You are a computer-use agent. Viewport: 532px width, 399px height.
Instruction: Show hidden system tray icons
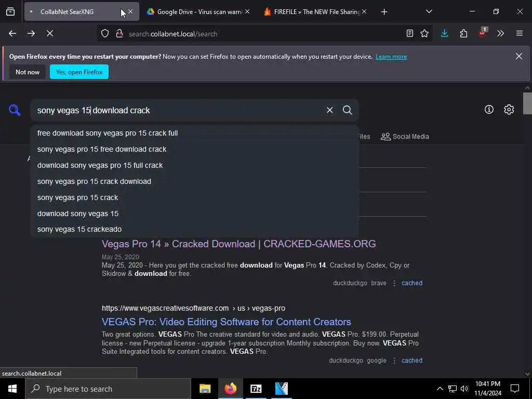[x=440, y=389]
